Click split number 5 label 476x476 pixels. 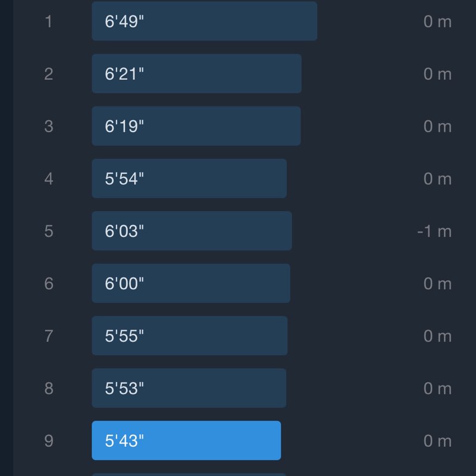pyautogui.click(x=49, y=231)
